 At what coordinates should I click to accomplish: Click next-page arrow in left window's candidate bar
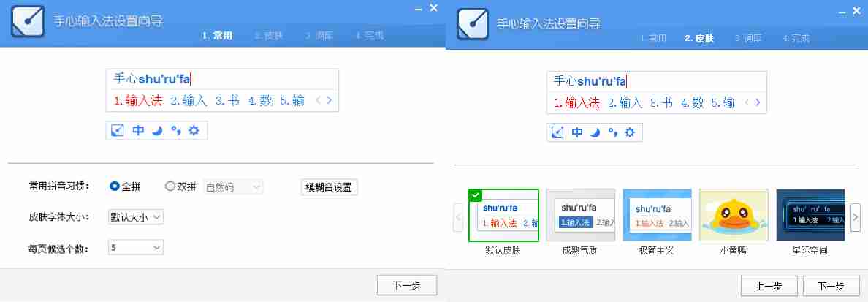point(330,101)
